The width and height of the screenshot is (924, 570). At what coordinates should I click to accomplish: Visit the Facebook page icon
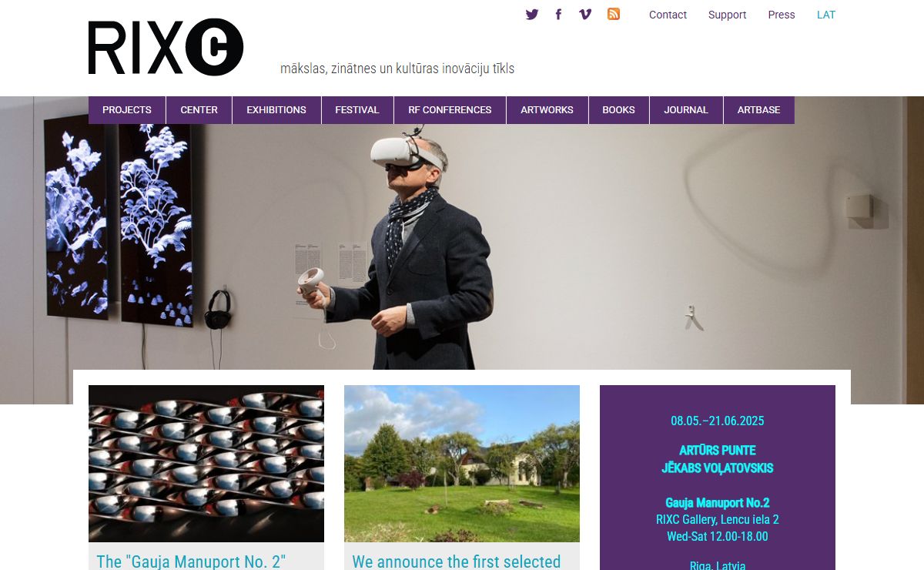(558, 14)
